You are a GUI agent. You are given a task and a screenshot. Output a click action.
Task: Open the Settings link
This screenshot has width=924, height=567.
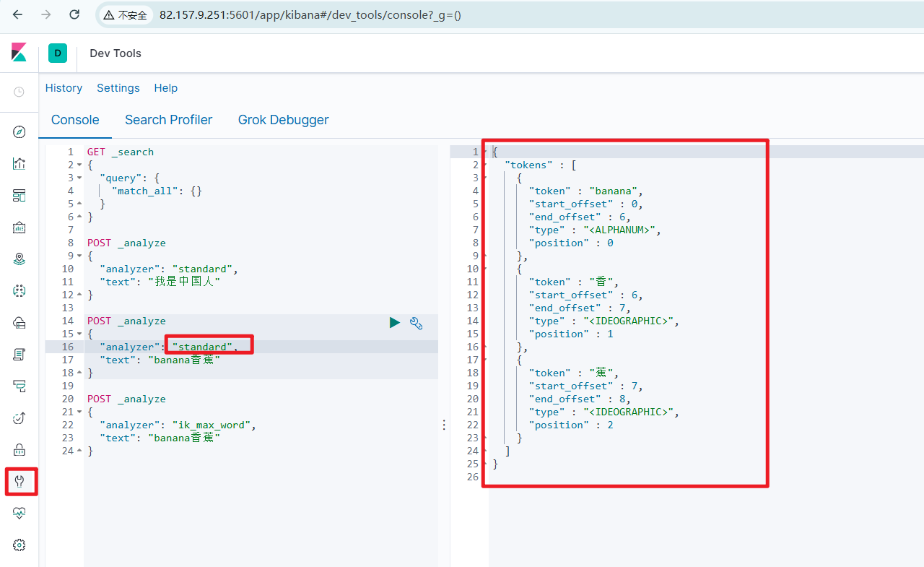[118, 88]
